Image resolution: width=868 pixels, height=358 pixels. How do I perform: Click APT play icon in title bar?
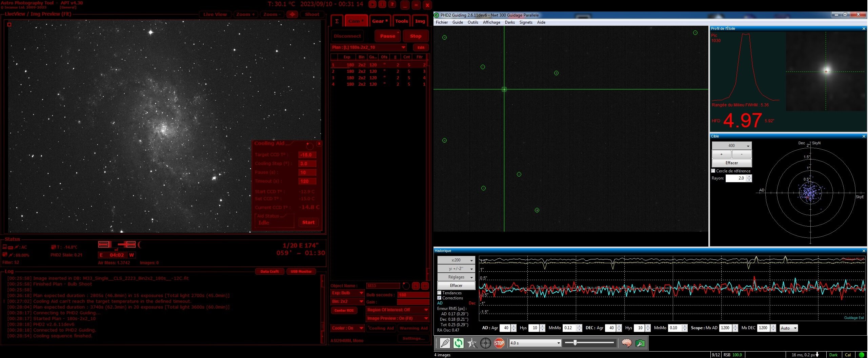tap(372, 4)
